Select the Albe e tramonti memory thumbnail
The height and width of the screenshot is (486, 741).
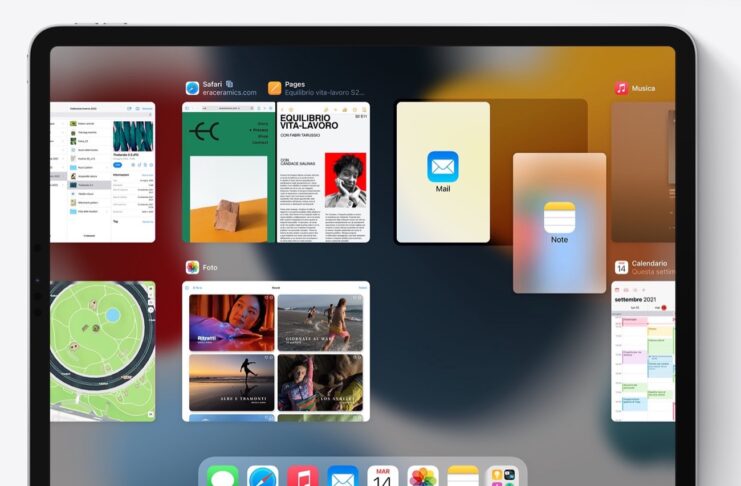[x=232, y=382]
